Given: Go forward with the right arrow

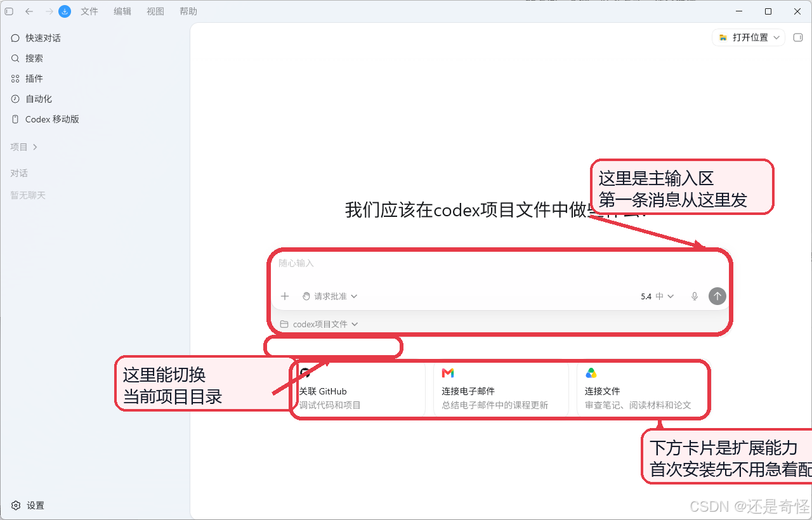Looking at the screenshot, I should tap(49, 11).
